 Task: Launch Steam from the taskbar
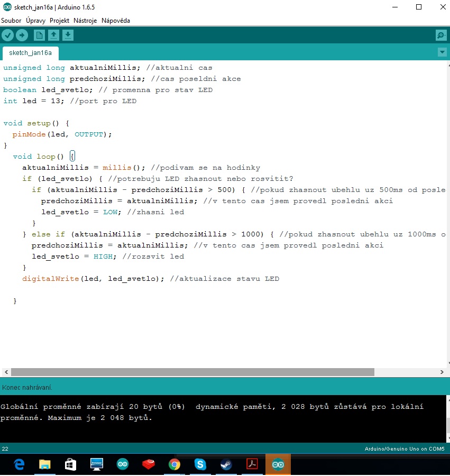(226, 464)
